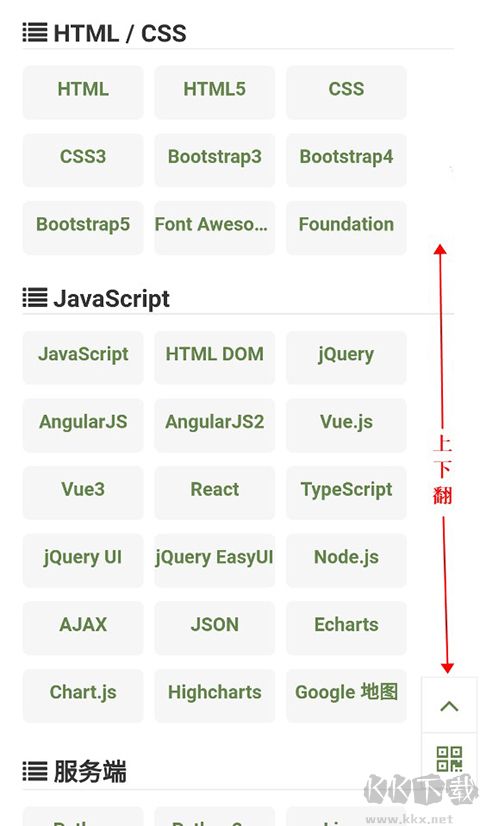Go to the React tutorial
Image resolution: width=480 pixels, height=826 pixels.
(214, 493)
